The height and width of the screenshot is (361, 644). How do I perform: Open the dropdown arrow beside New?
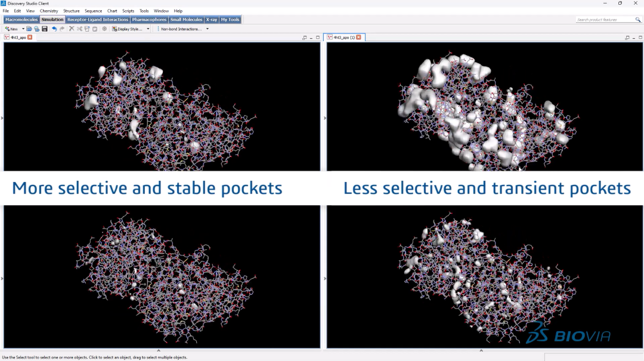point(23,29)
